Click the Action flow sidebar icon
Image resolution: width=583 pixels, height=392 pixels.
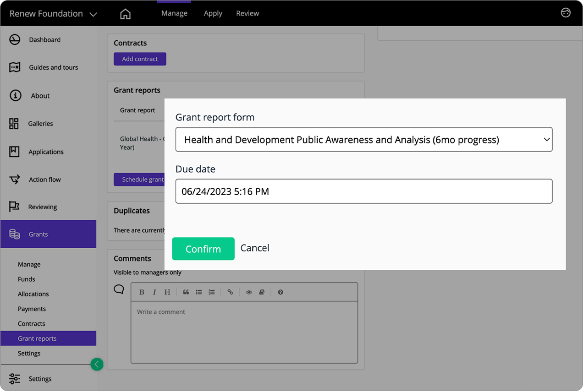(14, 179)
